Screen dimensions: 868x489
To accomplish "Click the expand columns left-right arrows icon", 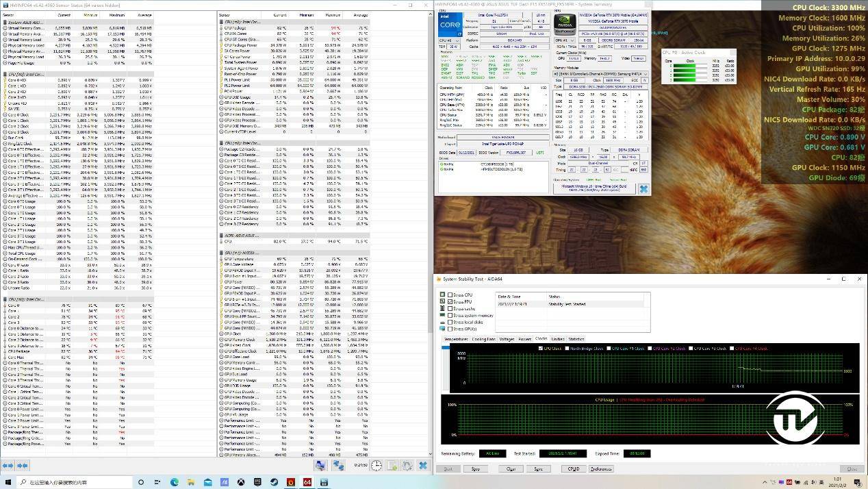I will [x=8, y=466].
